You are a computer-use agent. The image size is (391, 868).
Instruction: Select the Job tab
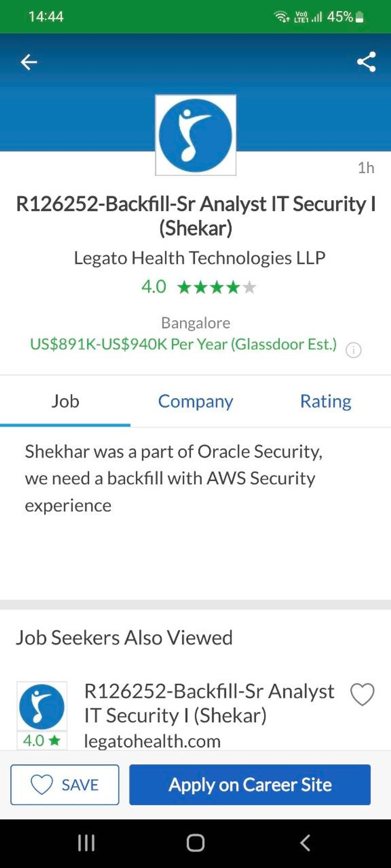(65, 401)
